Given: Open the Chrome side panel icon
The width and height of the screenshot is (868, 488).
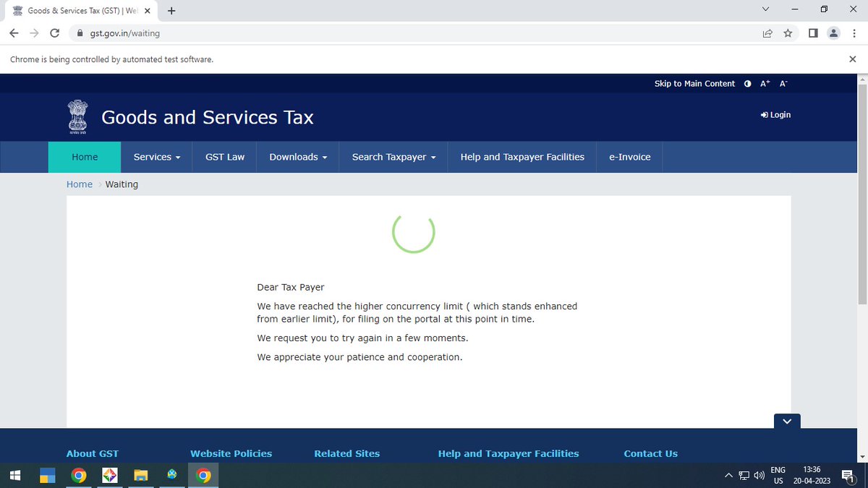Looking at the screenshot, I should (813, 33).
